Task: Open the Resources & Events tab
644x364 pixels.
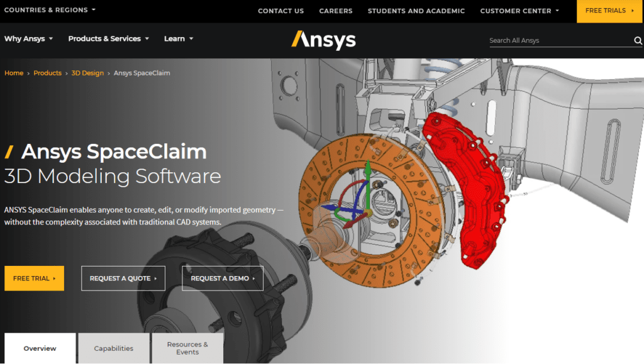Action: [187, 348]
